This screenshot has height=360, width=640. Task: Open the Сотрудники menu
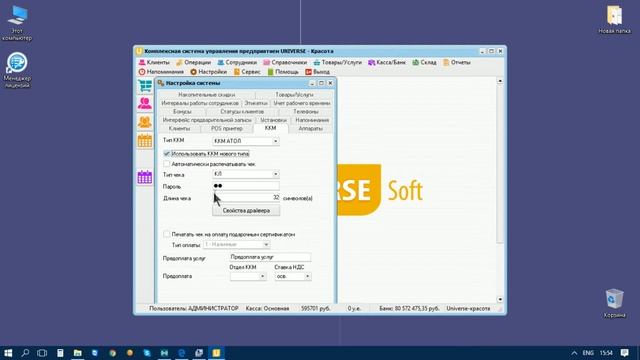coord(237,62)
